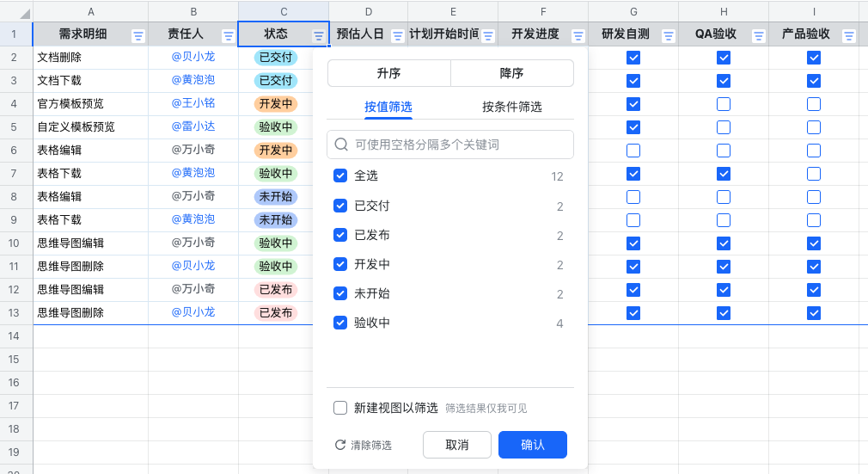Check 产品验收 box in row 7
This screenshot has width=868, height=474.
(x=814, y=174)
